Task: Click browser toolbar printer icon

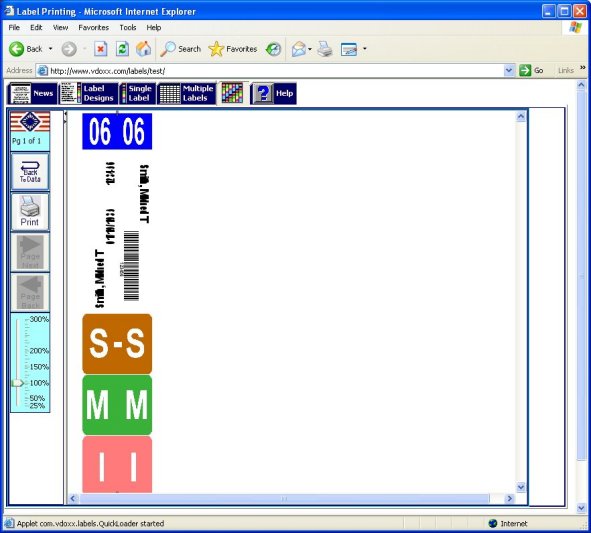Action: [325, 49]
